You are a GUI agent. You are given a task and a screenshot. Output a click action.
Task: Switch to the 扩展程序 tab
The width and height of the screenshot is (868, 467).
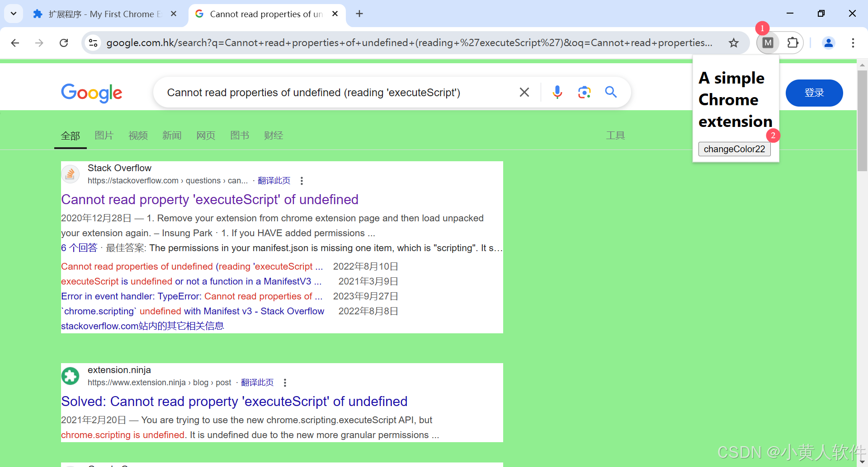coord(104,14)
